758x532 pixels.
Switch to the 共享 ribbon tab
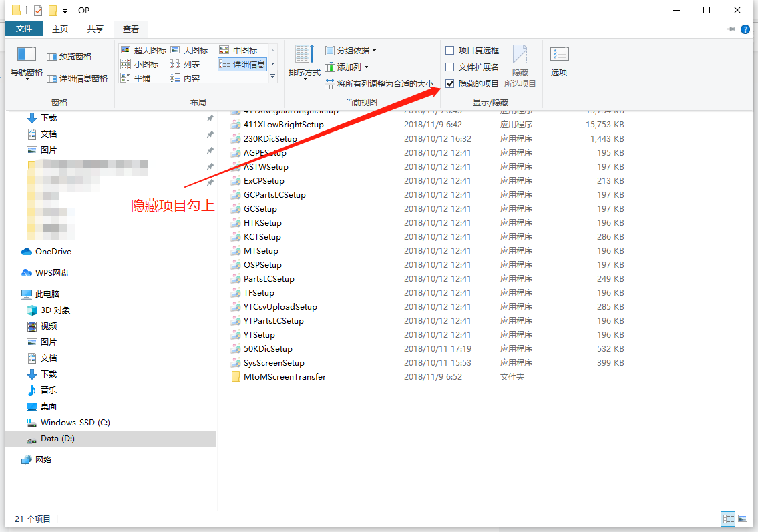tap(96, 29)
